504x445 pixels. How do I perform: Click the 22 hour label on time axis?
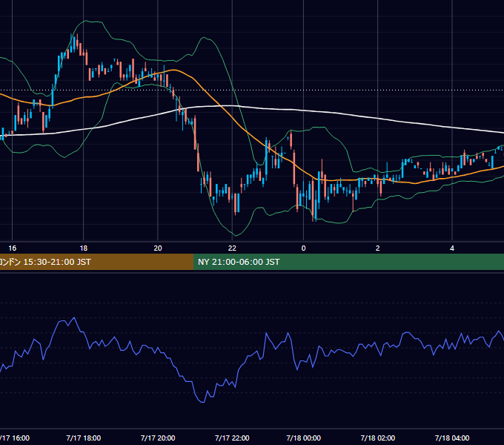click(x=232, y=248)
